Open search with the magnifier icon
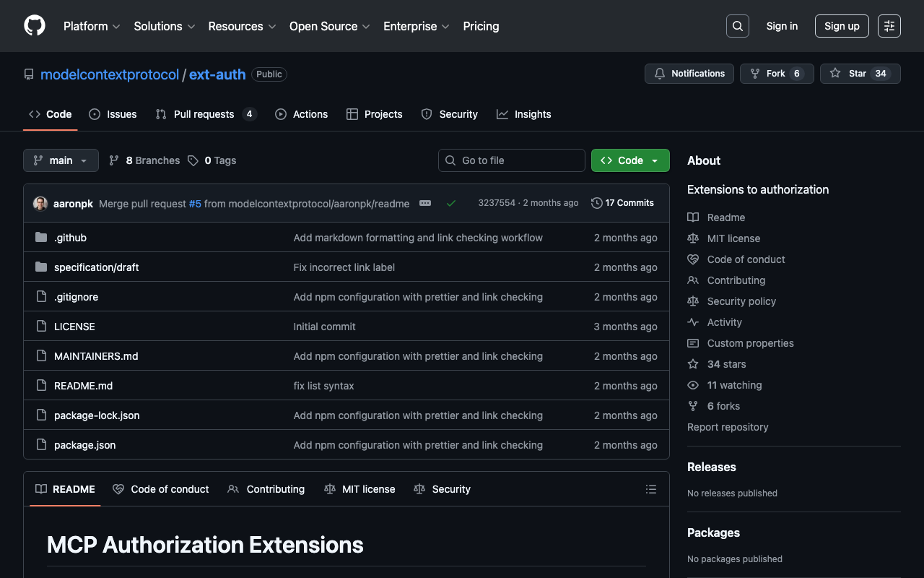The height and width of the screenshot is (578, 924). 737,26
